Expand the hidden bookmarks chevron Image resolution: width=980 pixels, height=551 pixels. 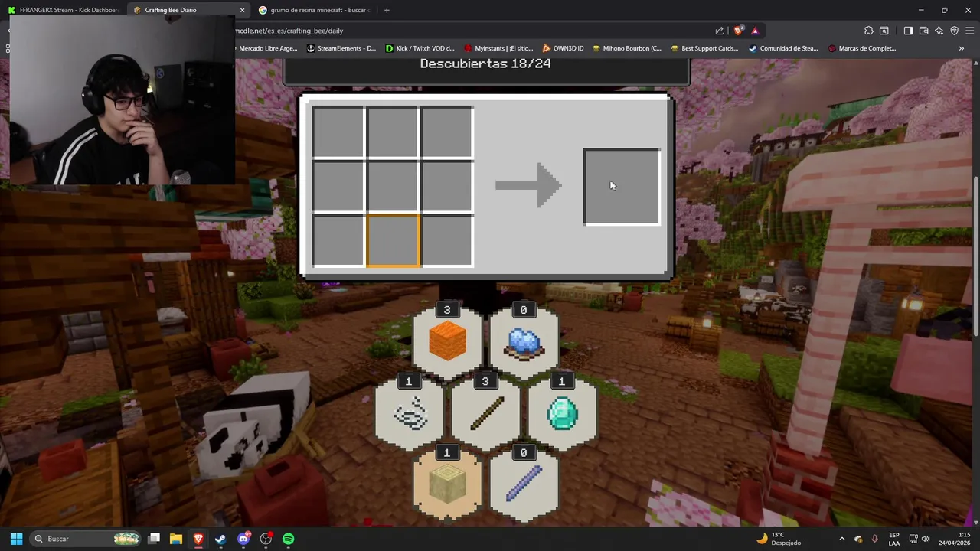tap(961, 48)
